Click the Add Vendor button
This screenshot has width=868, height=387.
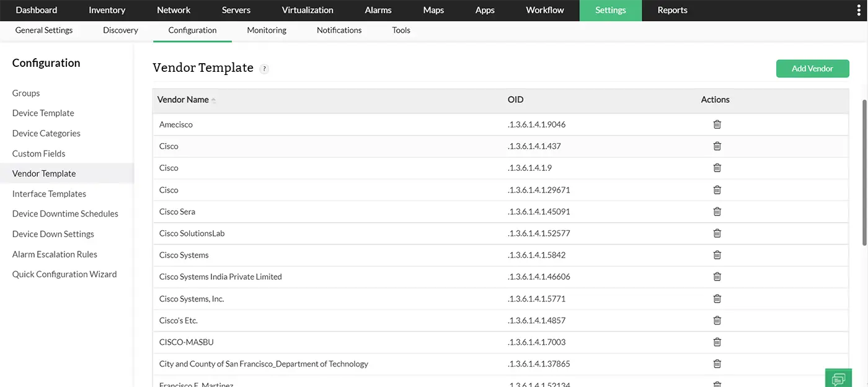812,68
